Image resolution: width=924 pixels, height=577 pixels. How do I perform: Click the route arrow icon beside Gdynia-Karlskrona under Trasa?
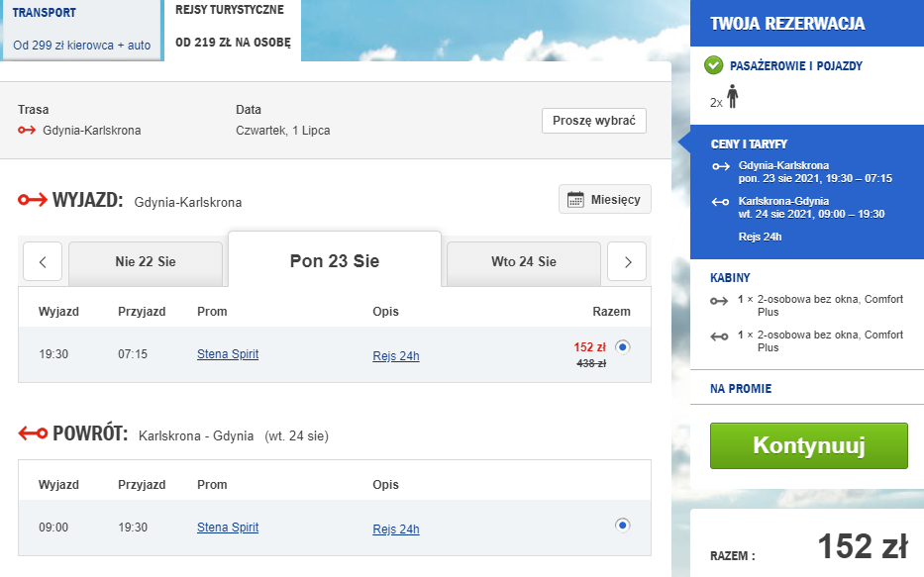(x=27, y=131)
